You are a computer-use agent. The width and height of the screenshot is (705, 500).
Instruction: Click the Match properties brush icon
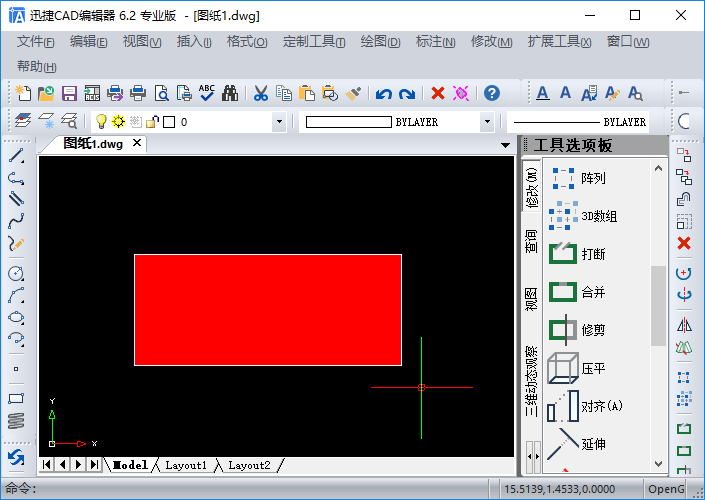pyautogui.click(x=353, y=93)
